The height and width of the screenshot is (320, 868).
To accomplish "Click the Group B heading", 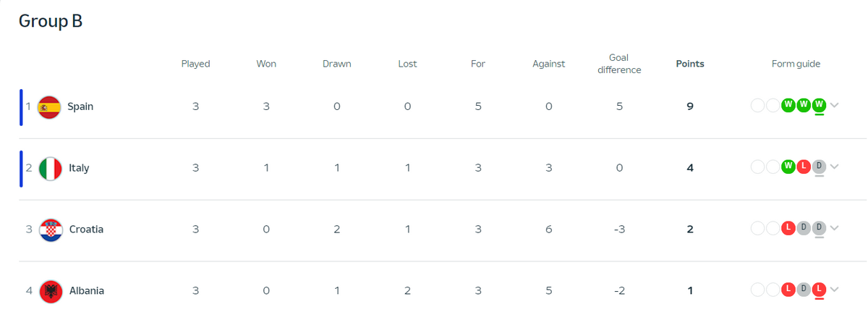I will tap(51, 21).
